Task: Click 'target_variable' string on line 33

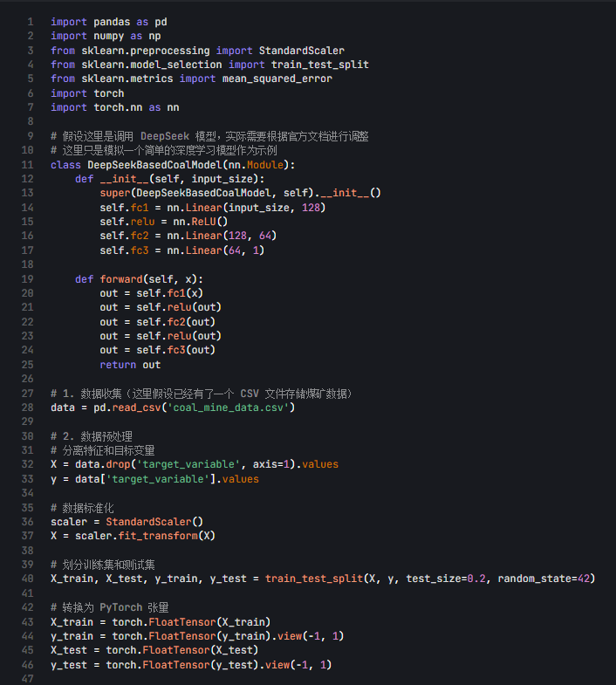Action: pos(158,479)
